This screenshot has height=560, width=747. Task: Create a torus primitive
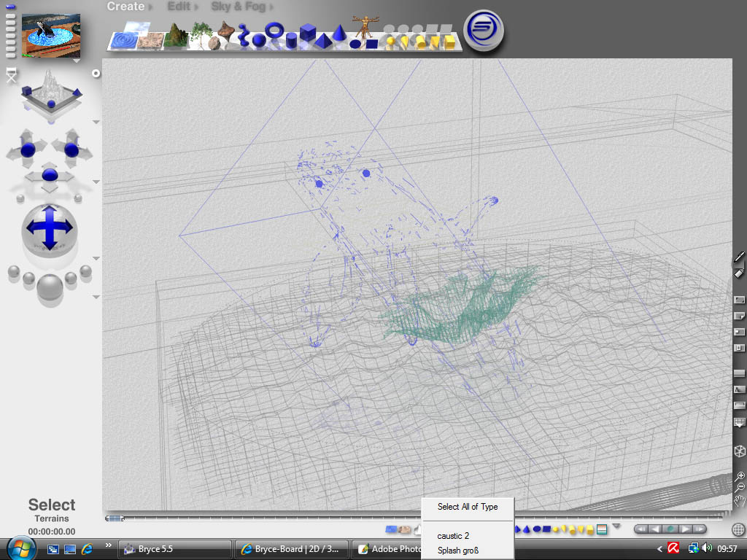coord(274,30)
